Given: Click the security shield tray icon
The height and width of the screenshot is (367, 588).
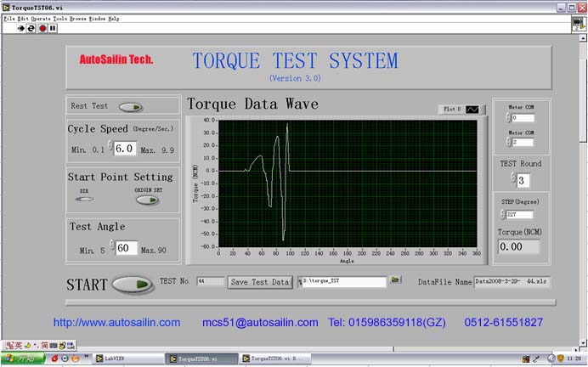Looking at the screenshot, I should coord(561,359).
